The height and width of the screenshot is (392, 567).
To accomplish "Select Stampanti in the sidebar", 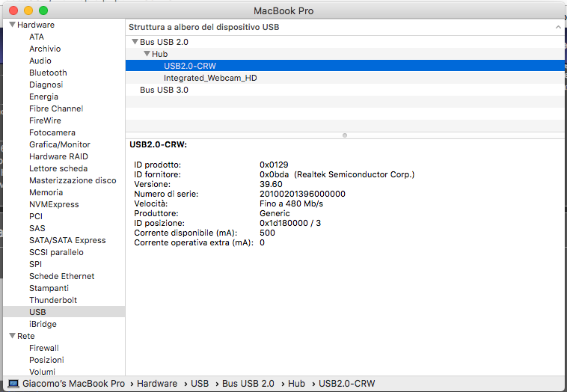I will tap(49, 288).
